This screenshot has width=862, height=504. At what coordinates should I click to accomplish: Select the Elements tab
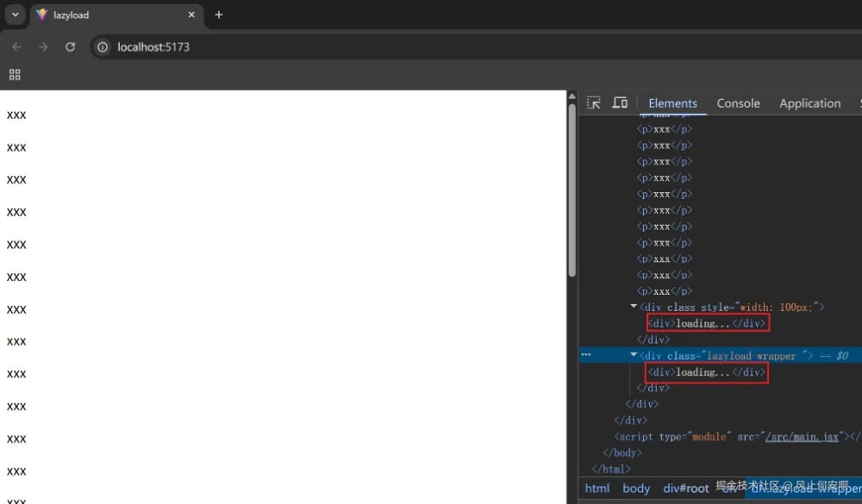point(672,103)
